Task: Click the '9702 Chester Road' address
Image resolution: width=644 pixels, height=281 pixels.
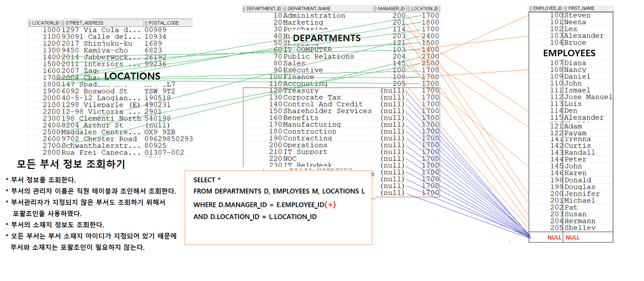Action: [99, 139]
